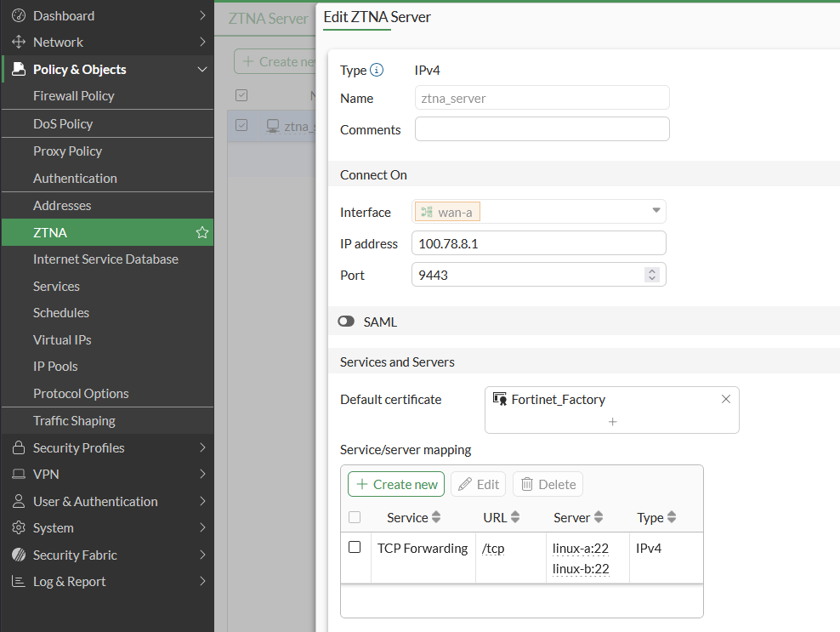Expand the User & Authentication menu

click(x=107, y=501)
